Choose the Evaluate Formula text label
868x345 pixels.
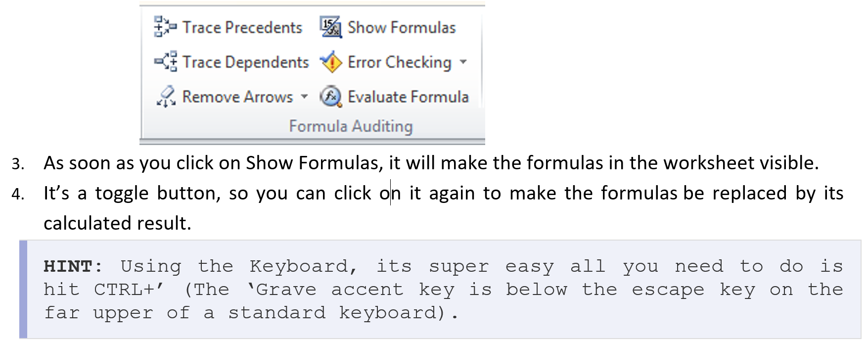408,97
